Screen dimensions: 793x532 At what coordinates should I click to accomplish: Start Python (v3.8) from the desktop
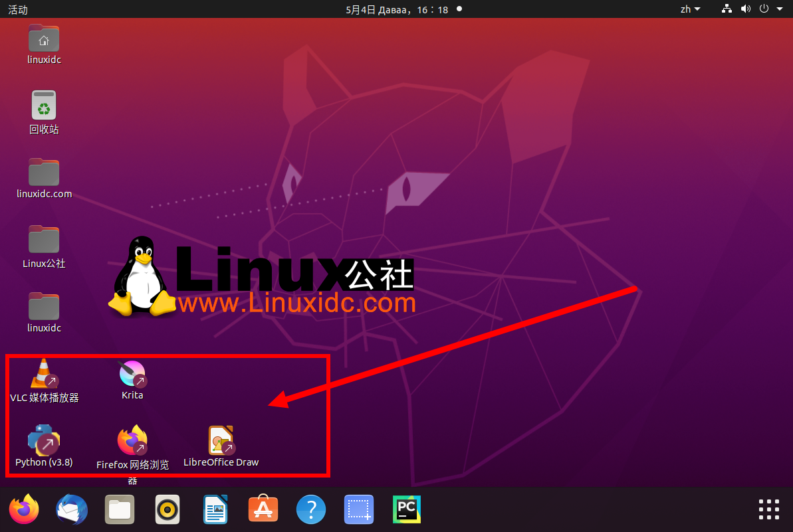(44, 441)
